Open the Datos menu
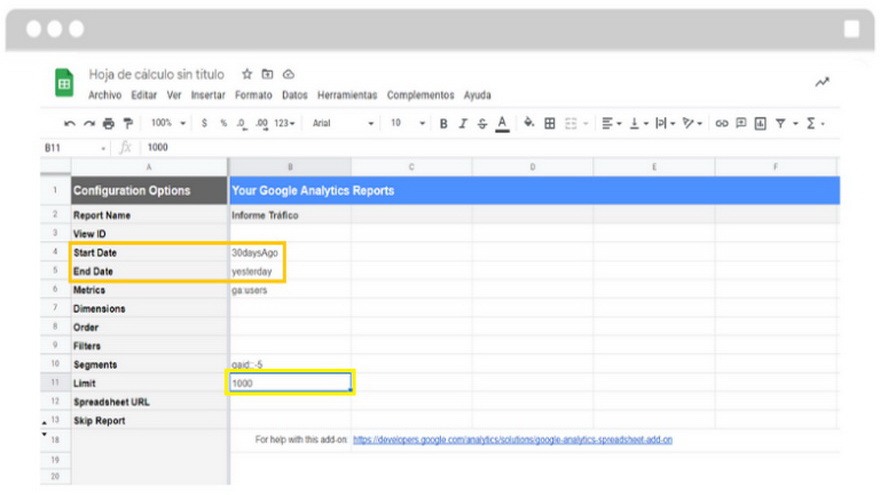Viewport: 880px width, 495px height. [295, 95]
